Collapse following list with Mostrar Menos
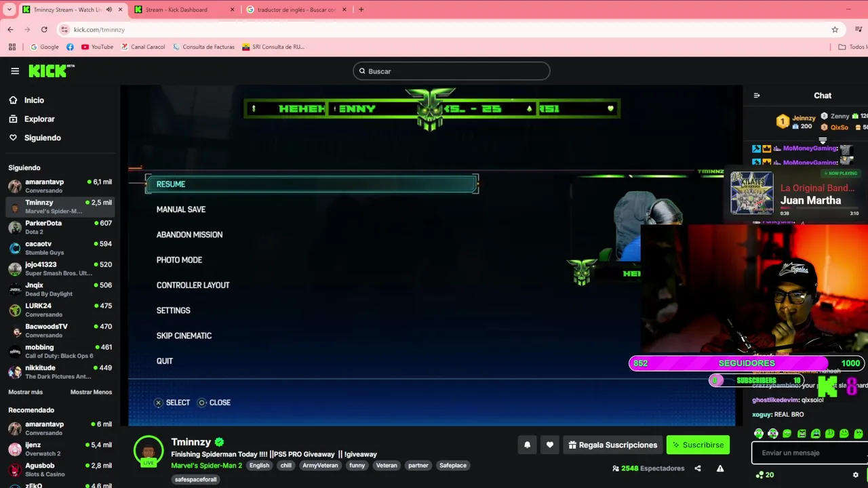This screenshot has height=488, width=868. (91, 392)
